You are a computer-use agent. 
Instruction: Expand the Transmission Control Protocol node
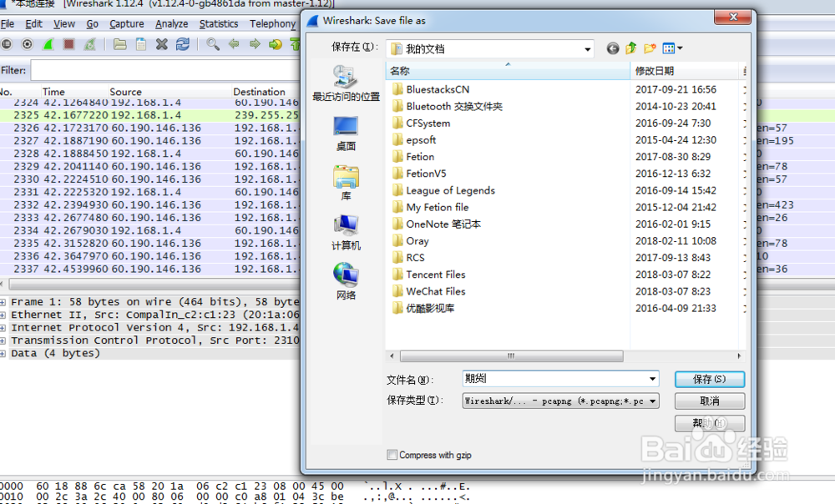[3, 340]
